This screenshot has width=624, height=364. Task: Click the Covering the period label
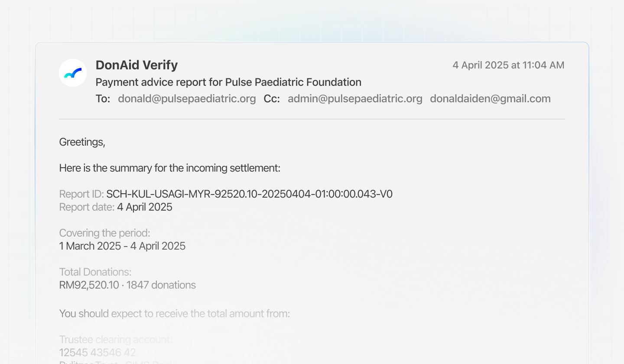pyautogui.click(x=104, y=233)
